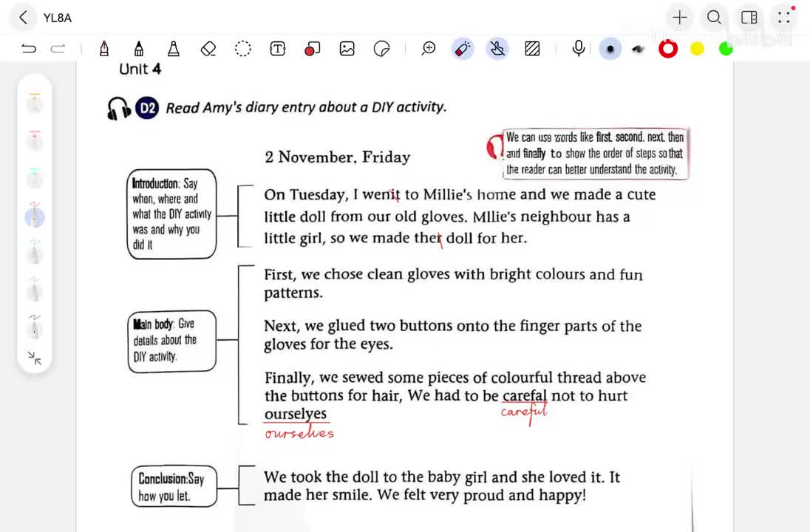
Task: Select the gray pen preset in sidebar
Action: click(x=35, y=253)
